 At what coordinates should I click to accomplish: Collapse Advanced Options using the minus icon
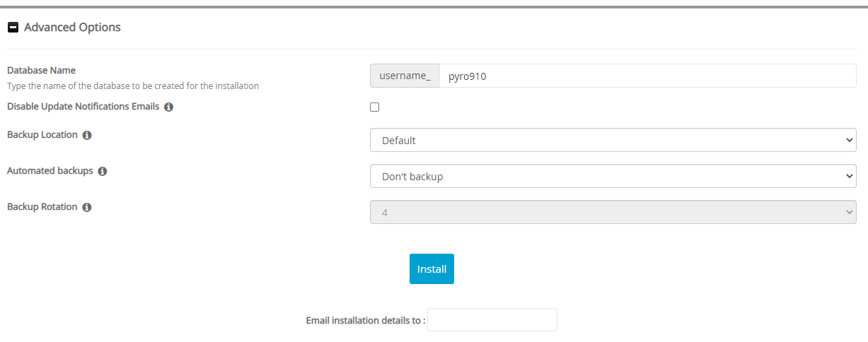point(13,28)
